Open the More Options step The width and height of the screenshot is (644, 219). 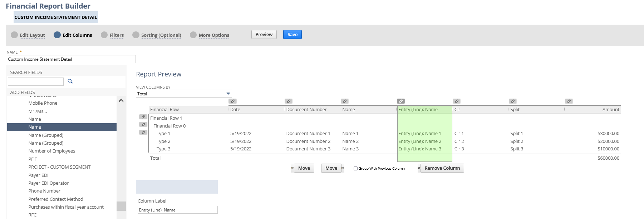coord(214,35)
